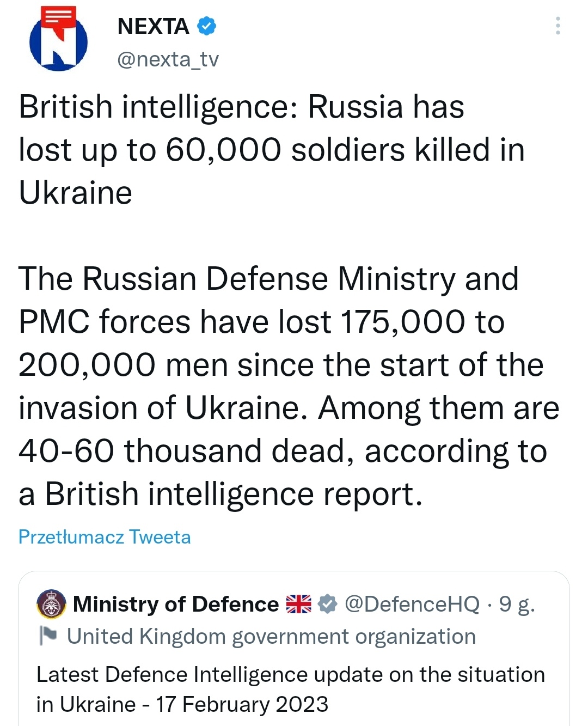Click the British intelligence headline paragraph

271,149
